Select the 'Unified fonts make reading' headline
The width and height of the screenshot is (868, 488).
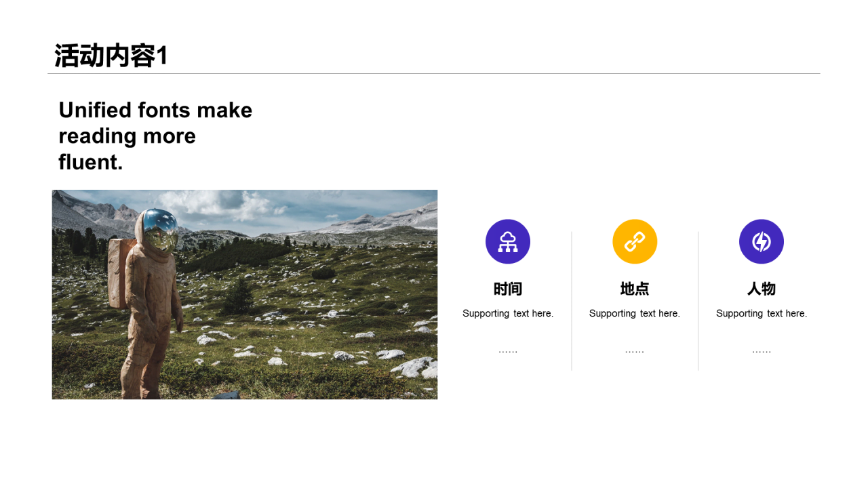[x=155, y=136]
